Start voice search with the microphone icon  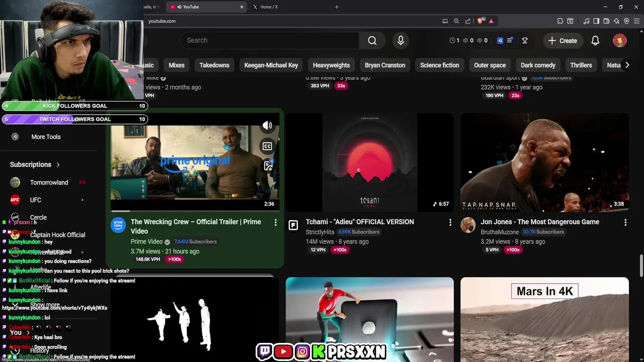click(x=400, y=40)
